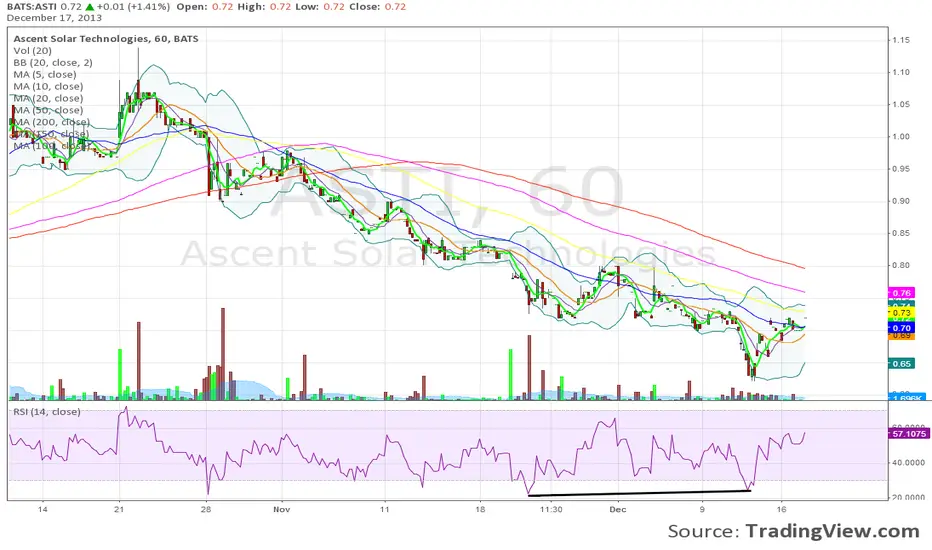
Task: Click the 0.95 price axis label
Action: tap(901, 169)
